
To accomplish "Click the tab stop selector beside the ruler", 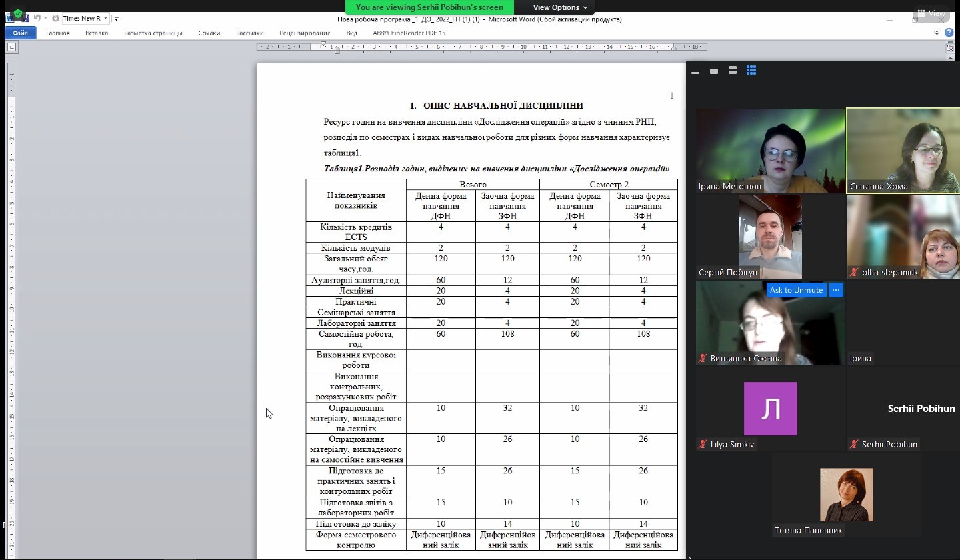I will pyautogui.click(x=12, y=47).
